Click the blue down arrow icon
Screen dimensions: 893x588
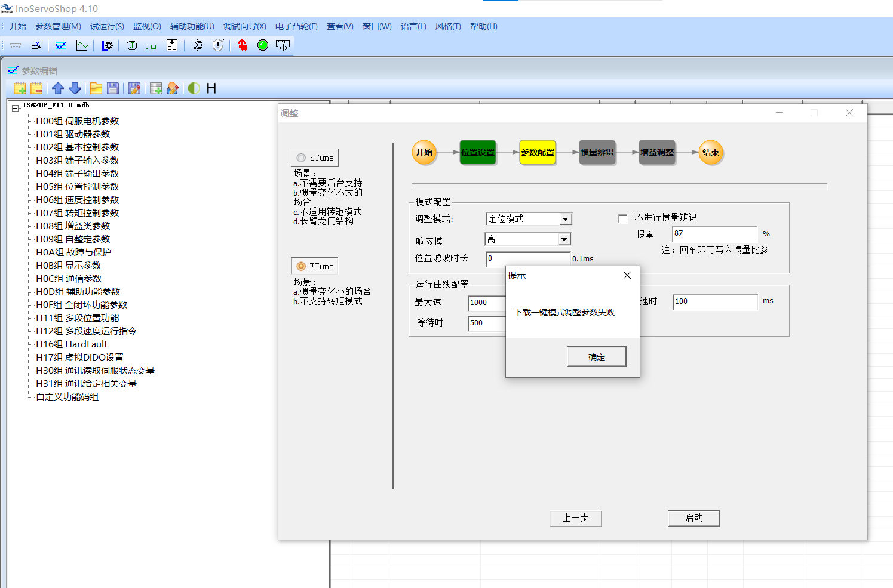coord(75,88)
